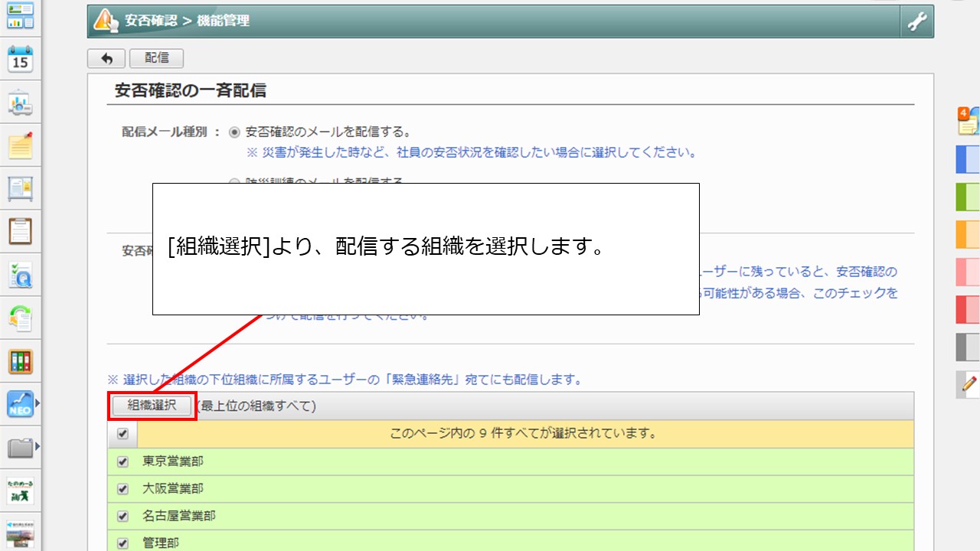
Task: Toggle the select-all checkbox in yellow header row
Action: [x=122, y=434]
